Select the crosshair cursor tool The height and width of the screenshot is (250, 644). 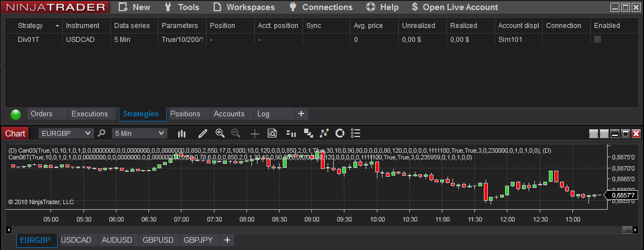(255, 134)
